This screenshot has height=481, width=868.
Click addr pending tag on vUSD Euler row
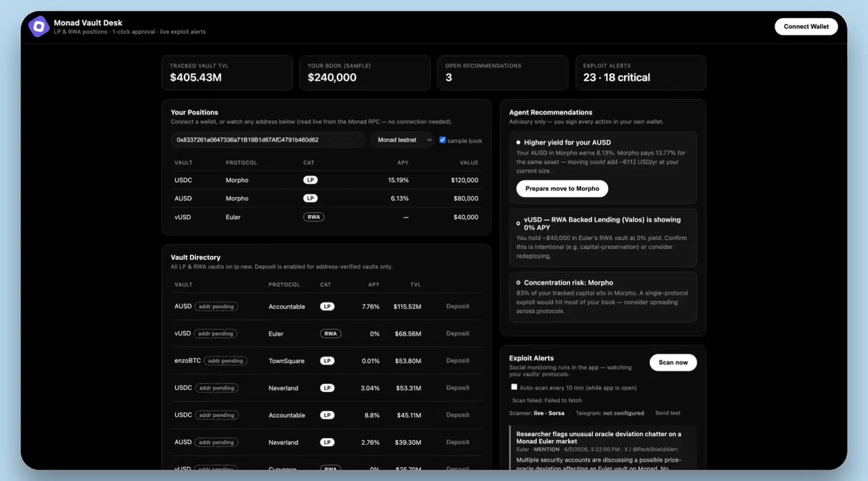point(215,333)
